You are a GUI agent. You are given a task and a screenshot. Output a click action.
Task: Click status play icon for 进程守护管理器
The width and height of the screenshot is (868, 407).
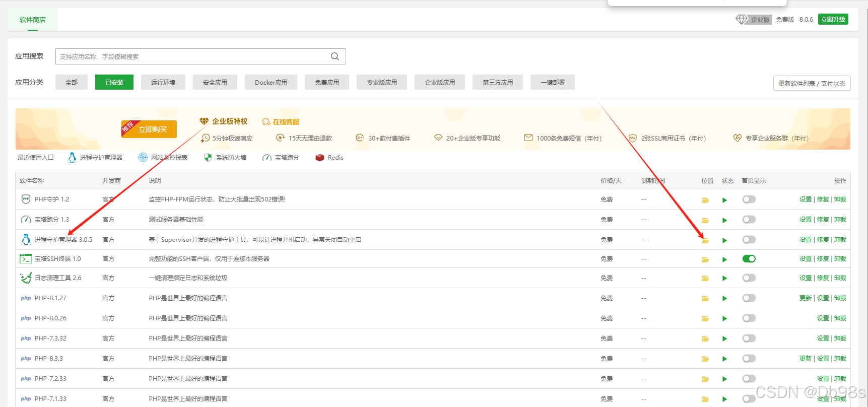point(724,240)
